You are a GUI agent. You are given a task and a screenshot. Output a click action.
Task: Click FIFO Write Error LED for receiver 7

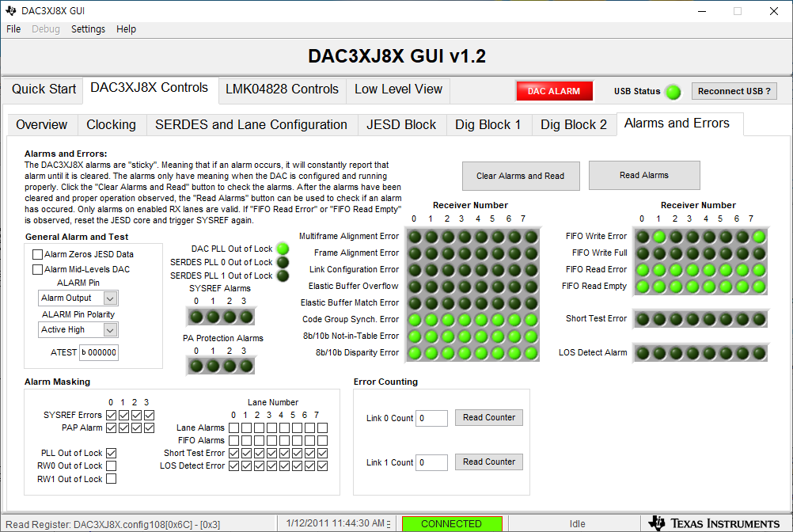click(759, 237)
